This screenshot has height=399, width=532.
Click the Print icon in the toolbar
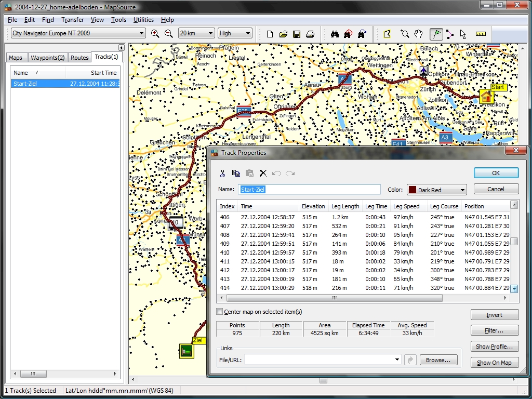pyautogui.click(x=310, y=34)
